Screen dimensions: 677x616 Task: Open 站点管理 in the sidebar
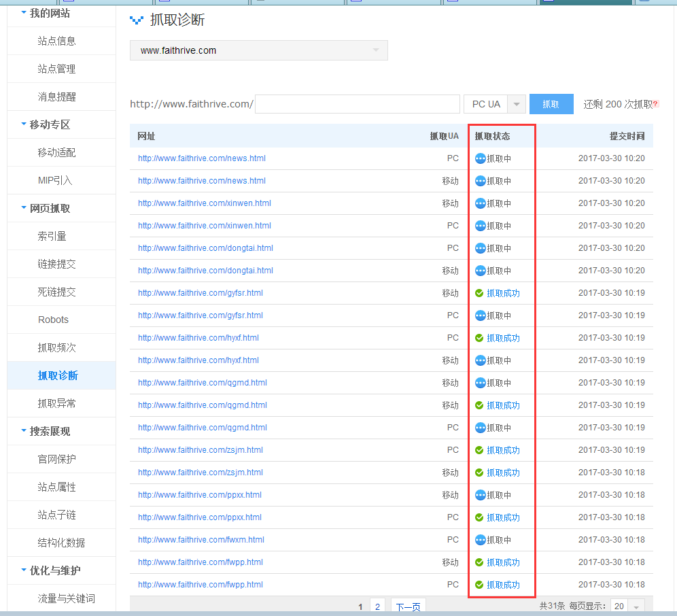(56, 69)
